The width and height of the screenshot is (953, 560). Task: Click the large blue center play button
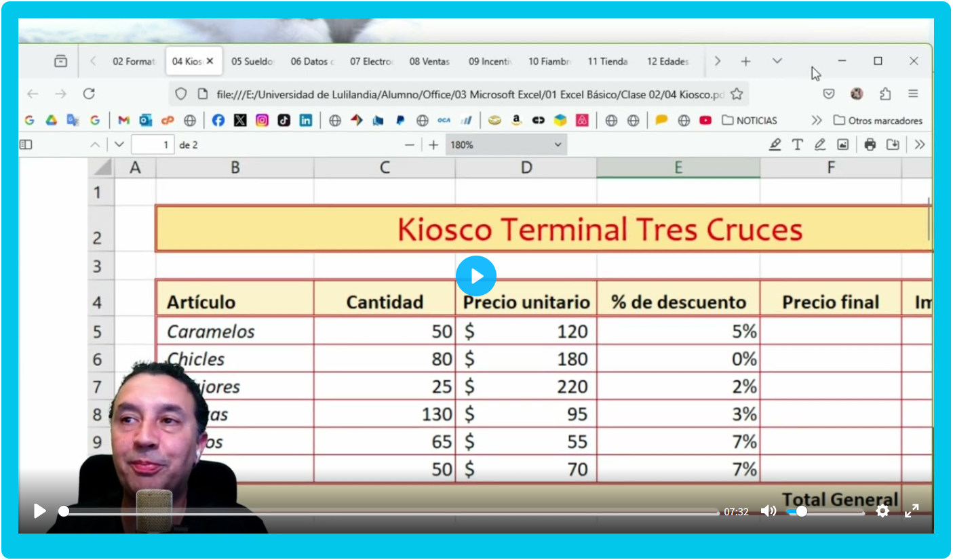pyautogui.click(x=476, y=276)
